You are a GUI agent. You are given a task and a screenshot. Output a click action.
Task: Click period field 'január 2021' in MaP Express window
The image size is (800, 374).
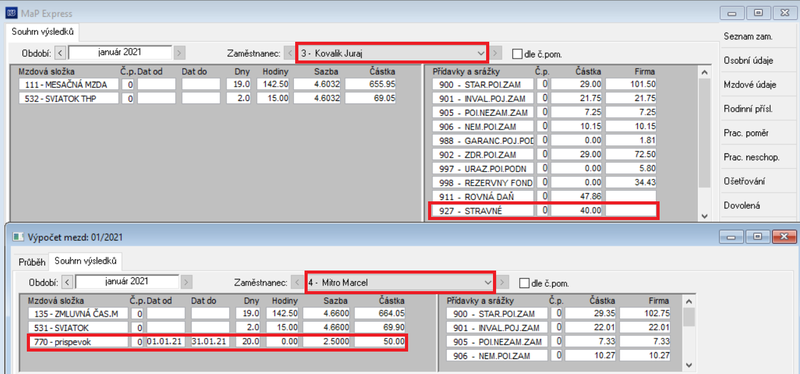coord(120,53)
